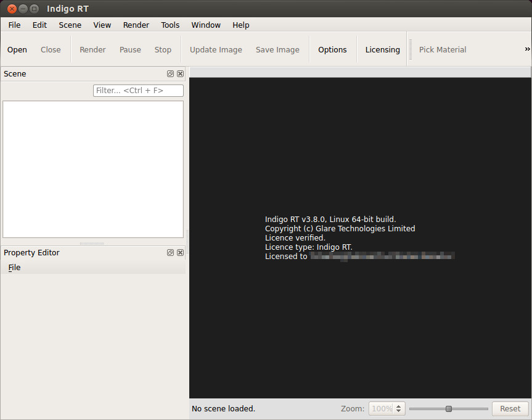Open the Window menu
The image size is (532, 420).
pos(205,25)
